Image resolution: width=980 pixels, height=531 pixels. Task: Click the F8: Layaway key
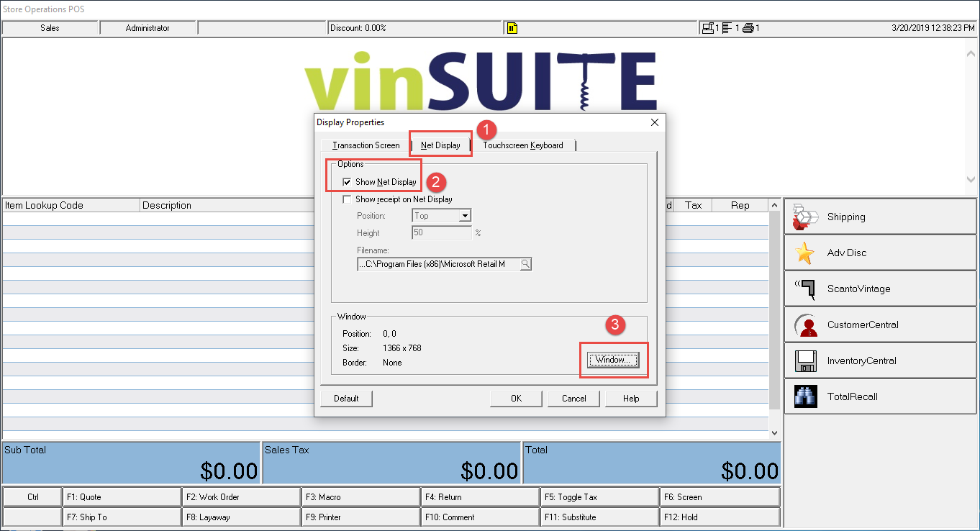pyautogui.click(x=241, y=517)
